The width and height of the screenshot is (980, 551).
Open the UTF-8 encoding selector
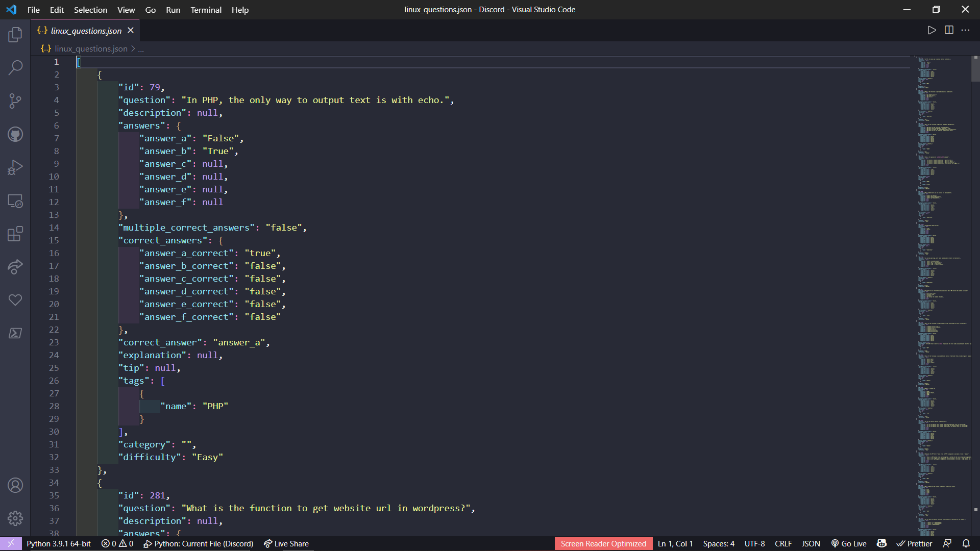(x=755, y=543)
